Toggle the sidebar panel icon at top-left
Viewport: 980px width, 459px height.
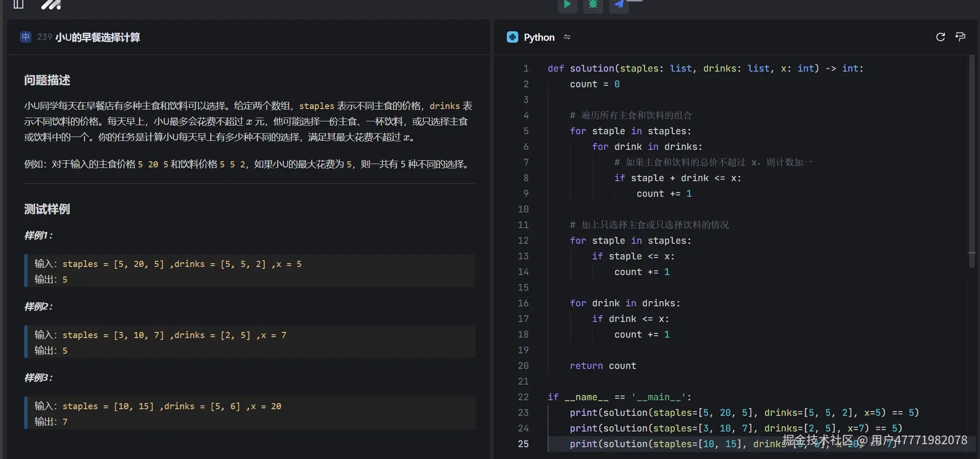tap(19, 5)
